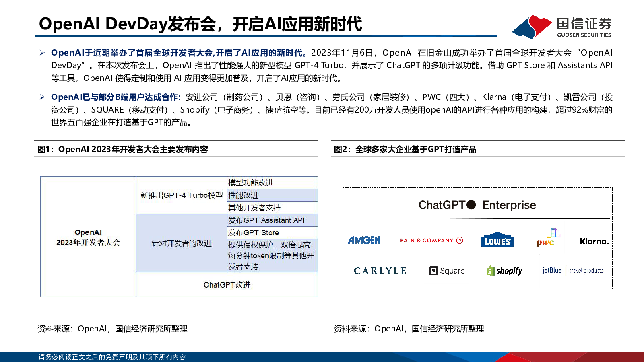This screenshot has height=362, width=644.
Task: Select figure caption '图1：OpenAI 2023年开发者大会主要发布内容'
Action: [x=123, y=149]
